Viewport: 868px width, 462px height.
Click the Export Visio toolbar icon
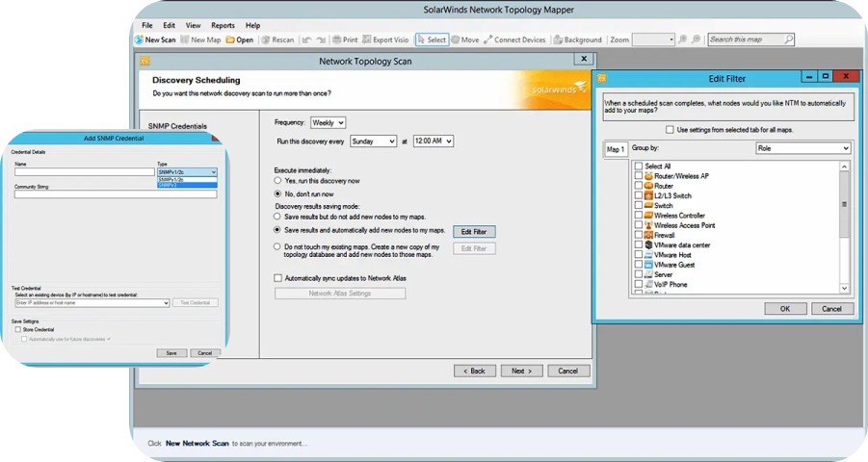(x=366, y=39)
